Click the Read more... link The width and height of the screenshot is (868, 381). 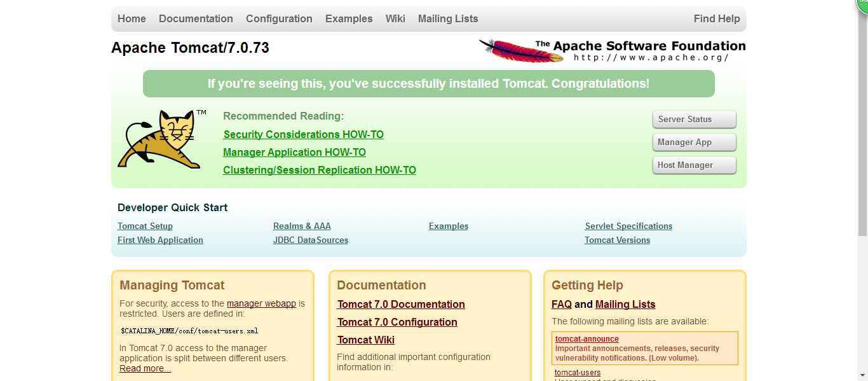coord(145,368)
